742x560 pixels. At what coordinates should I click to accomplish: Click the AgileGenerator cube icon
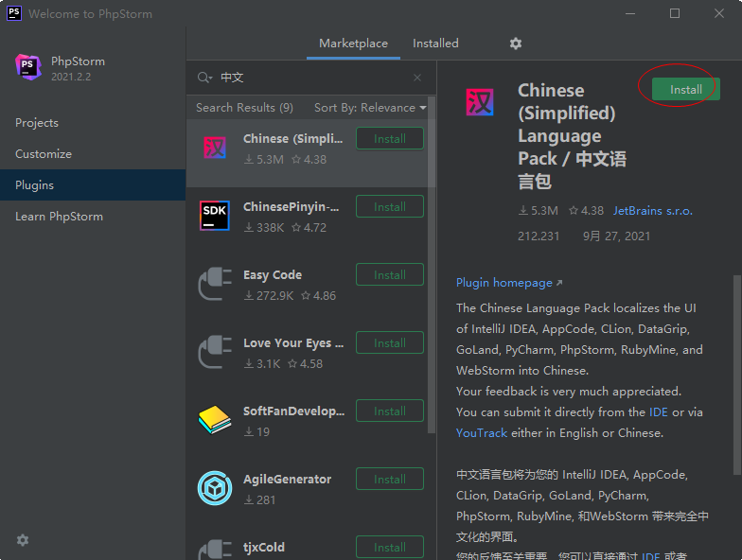[215, 488]
